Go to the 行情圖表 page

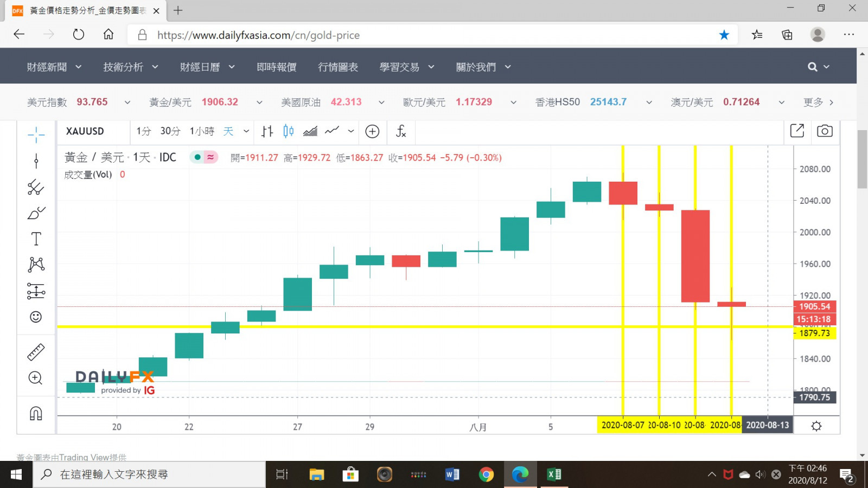(x=338, y=67)
